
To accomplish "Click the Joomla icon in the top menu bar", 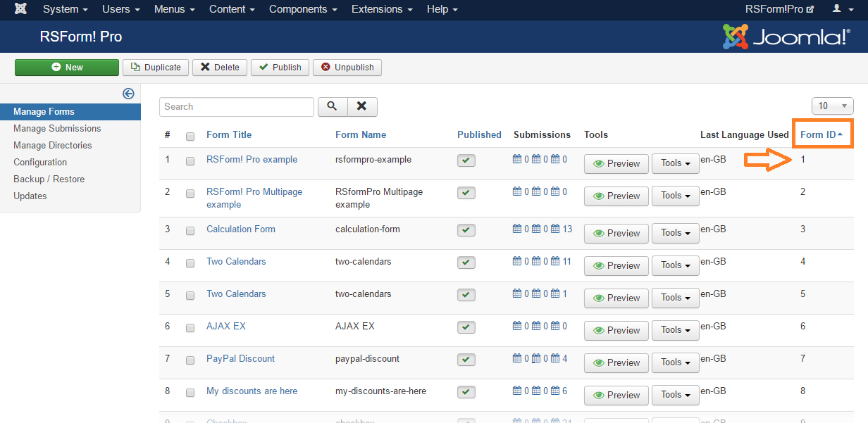I will [x=21, y=9].
